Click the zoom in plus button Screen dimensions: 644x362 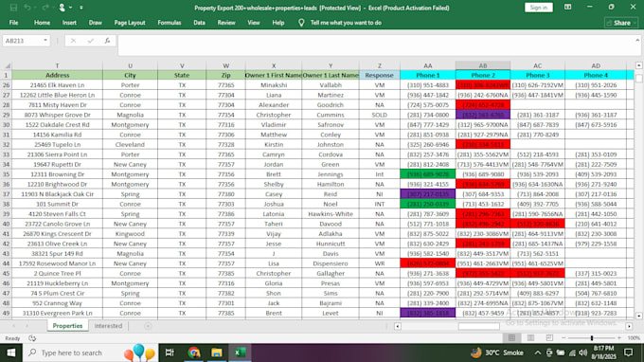coord(619,337)
